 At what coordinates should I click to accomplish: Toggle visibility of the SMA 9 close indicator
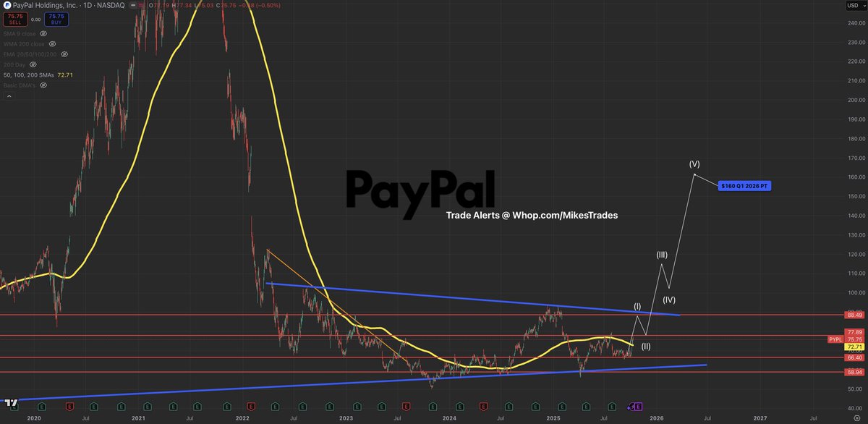click(43, 34)
